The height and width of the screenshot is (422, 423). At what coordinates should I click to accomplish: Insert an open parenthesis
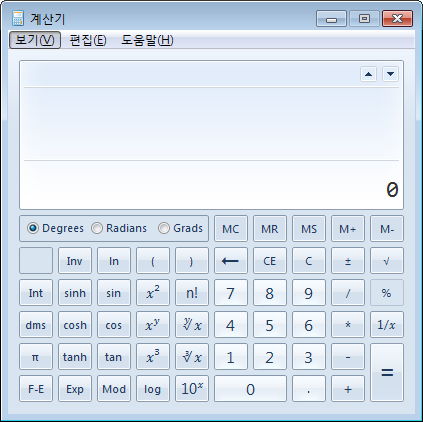tap(153, 261)
